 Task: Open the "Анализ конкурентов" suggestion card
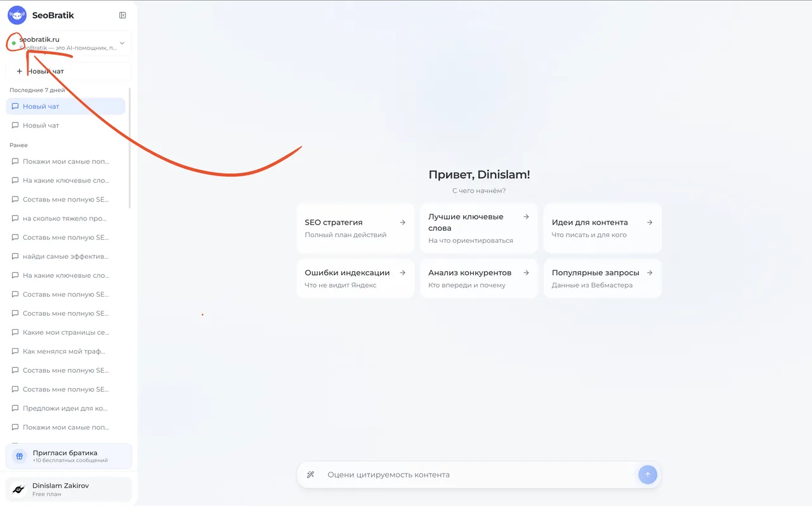point(479,278)
